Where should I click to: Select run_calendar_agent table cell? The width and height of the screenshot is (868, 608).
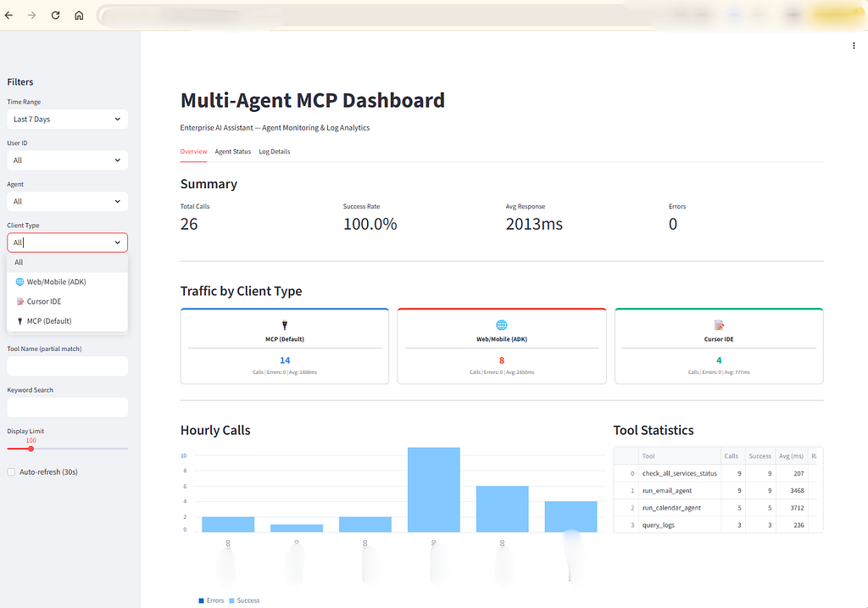pyautogui.click(x=679, y=508)
